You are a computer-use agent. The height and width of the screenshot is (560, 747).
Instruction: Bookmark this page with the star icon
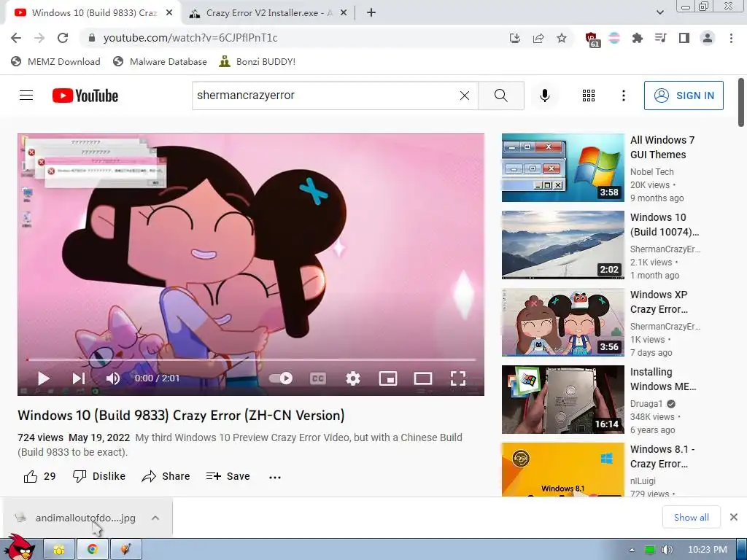tap(562, 38)
